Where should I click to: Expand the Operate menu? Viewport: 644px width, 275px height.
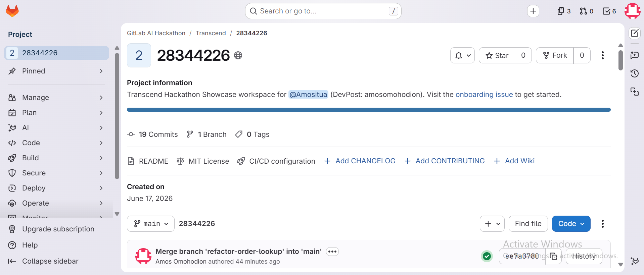coord(57,203)
